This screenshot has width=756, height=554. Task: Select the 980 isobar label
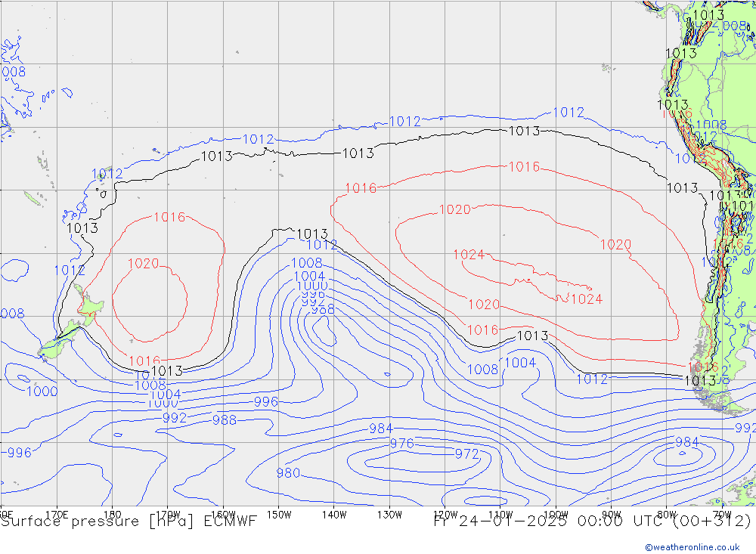coord(288,473)
